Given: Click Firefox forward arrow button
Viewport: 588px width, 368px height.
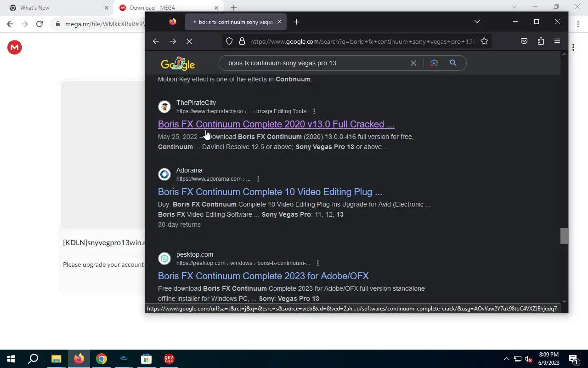Looking at the screenshot, I should (x=173, y=41).
